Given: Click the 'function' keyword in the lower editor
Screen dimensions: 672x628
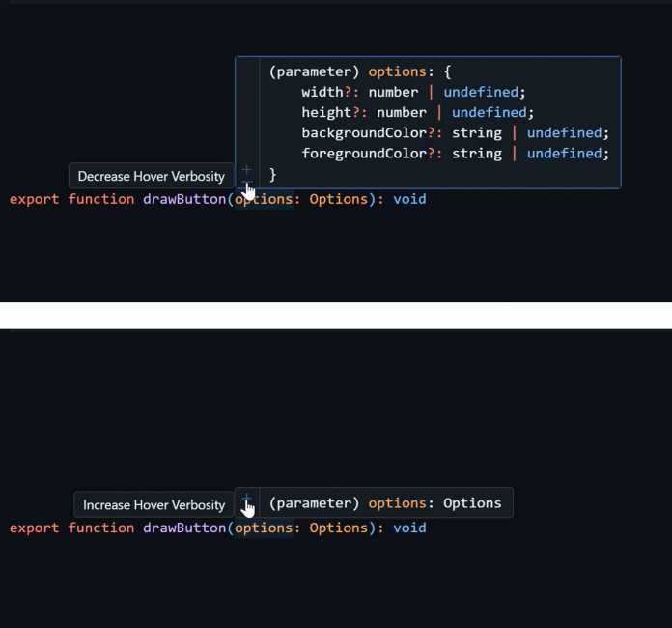Looking at the screenshot, I should [x=101, y=528].
